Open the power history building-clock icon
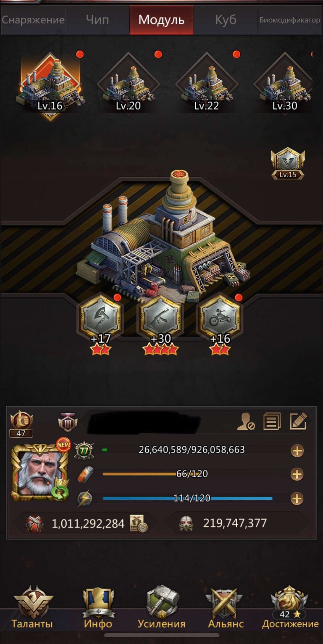 pos(139,523)
